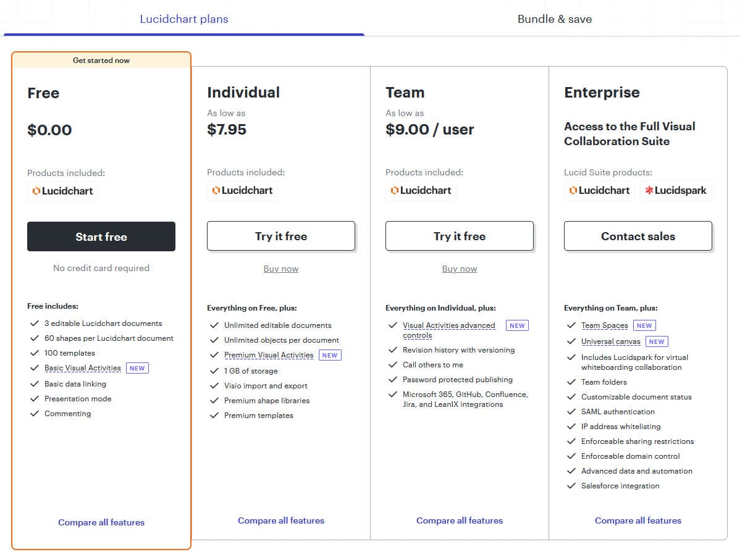The width and height of the screenshot is (745, 560).
Task: Click IP address whitelisting text
Action: pos(621,427)
